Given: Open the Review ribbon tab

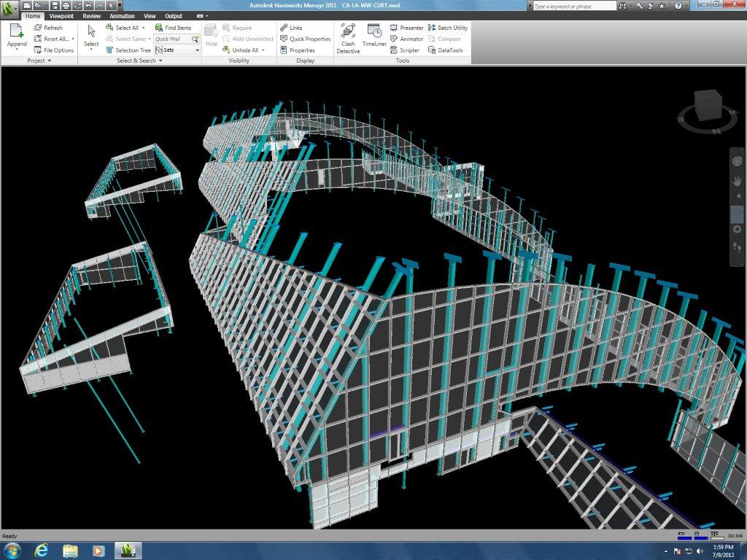Looking at the screenshot, I should coord(92,15).
